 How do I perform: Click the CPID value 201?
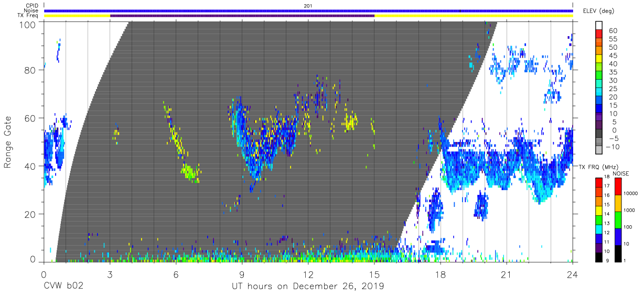point(308,6)
